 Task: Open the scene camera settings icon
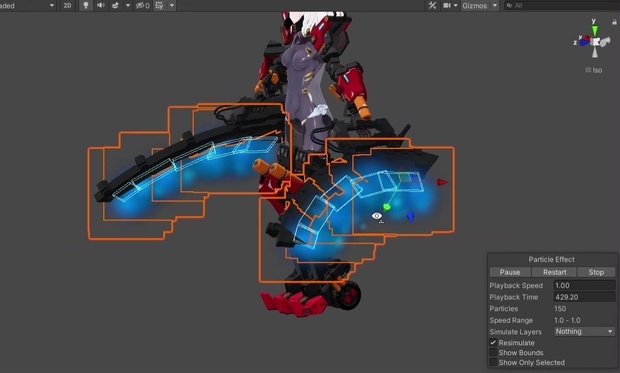(447, 6)
